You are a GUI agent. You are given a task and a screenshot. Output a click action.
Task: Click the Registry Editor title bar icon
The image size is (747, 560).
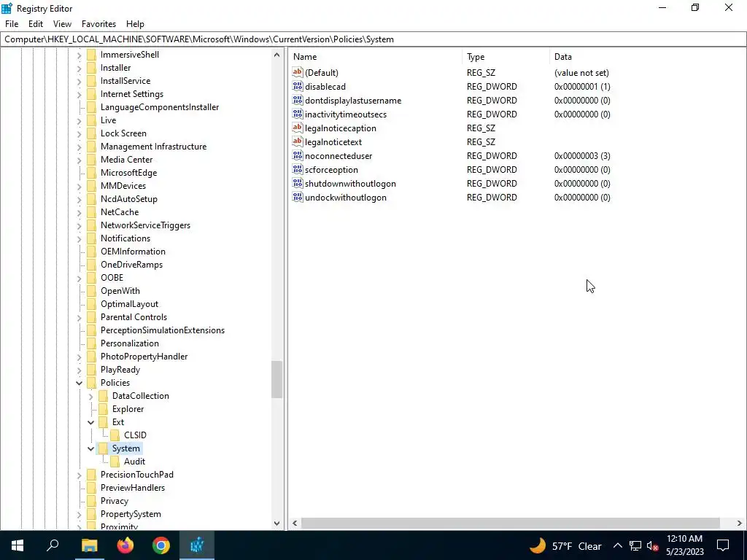(7, 8)
